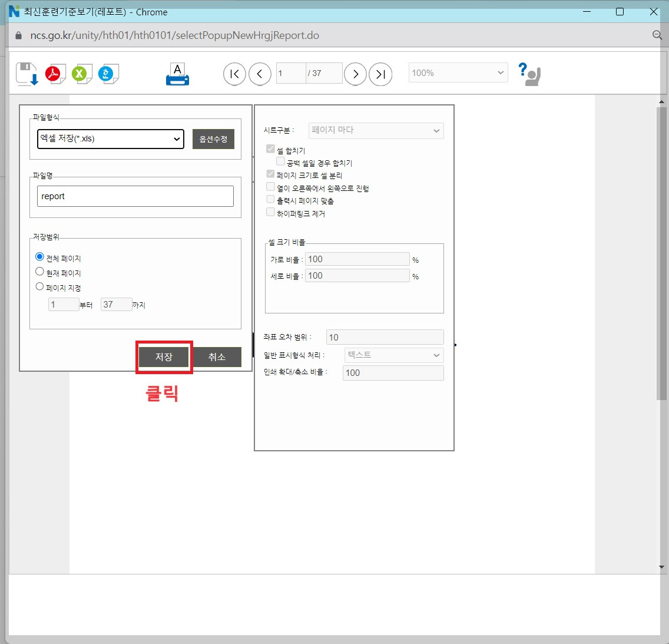This screenshot has width=669, height=644.
Task: Click the scrollbar down arrow
Action: 661,567
